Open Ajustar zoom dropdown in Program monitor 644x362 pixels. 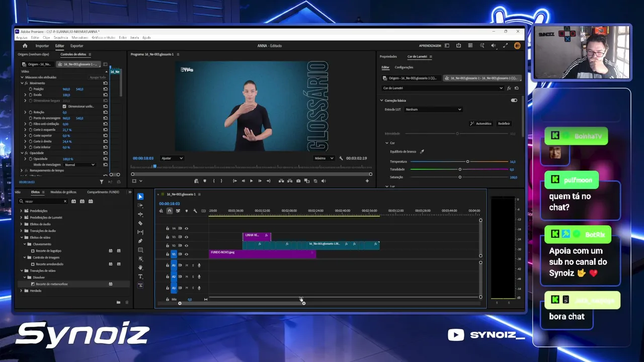pyautogui.click(x=172, y=158)
